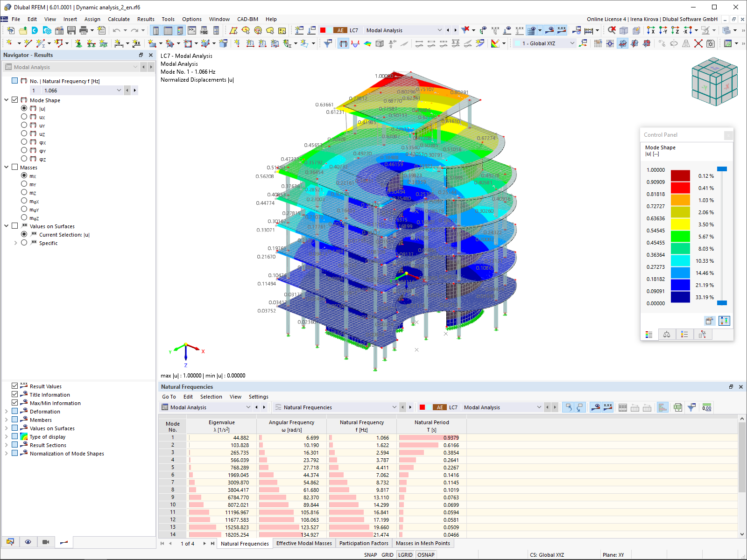Click the table Settings menu
Viewport: 747px width, 560px height.
(x=259, y=397)
